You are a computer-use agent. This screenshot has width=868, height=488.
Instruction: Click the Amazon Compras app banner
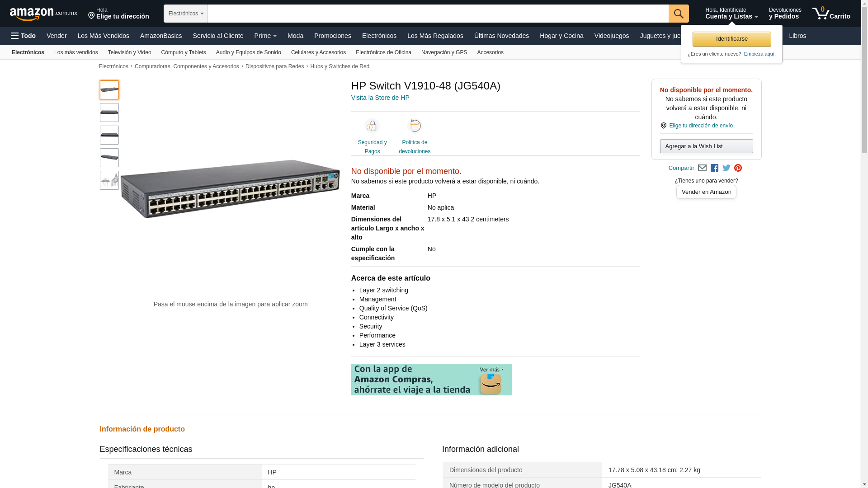click(x=431, y=380)
